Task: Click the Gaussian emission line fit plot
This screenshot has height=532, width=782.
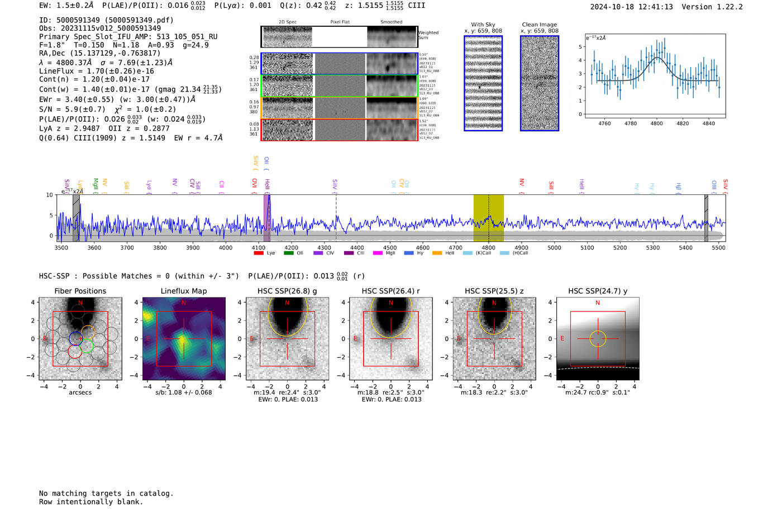Action: click(x=655, y=76)
